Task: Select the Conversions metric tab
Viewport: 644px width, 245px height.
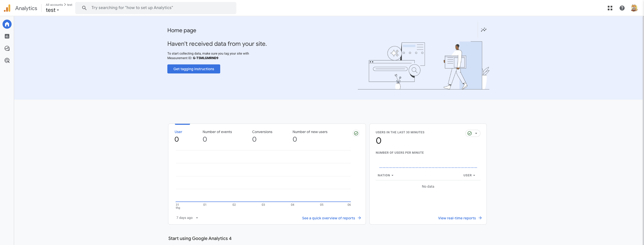Action: point(262,136)
